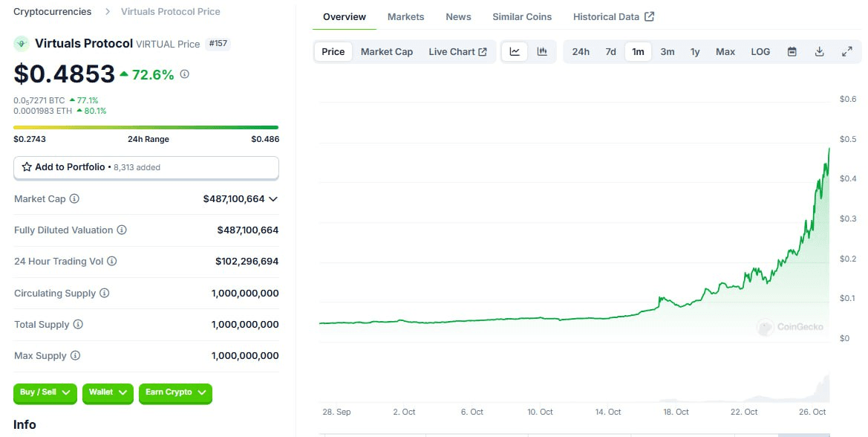Select 7d time range
This screenshot has width=868, height=437.
click(x=610, y=51)
